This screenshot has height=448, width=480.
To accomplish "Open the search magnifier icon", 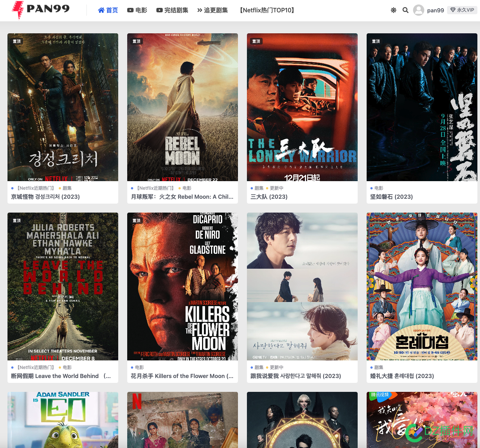I will click(406, 10).
